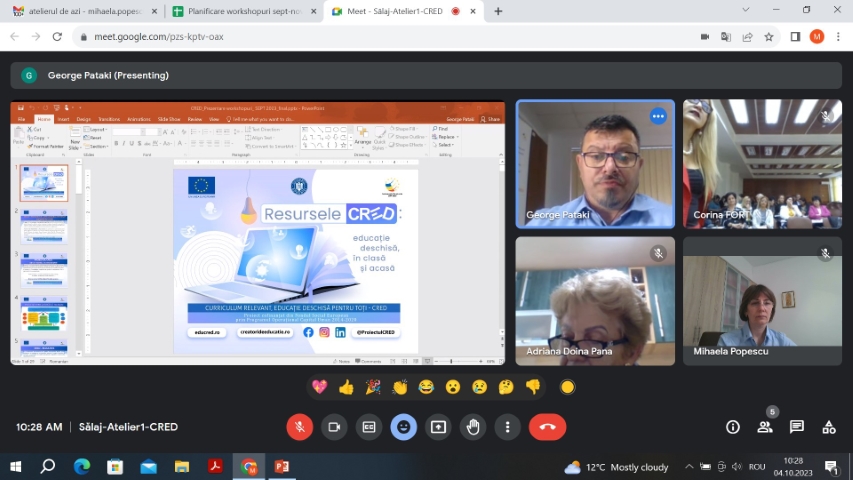
Task: Open chat with everyone
Action: [797, 427]
